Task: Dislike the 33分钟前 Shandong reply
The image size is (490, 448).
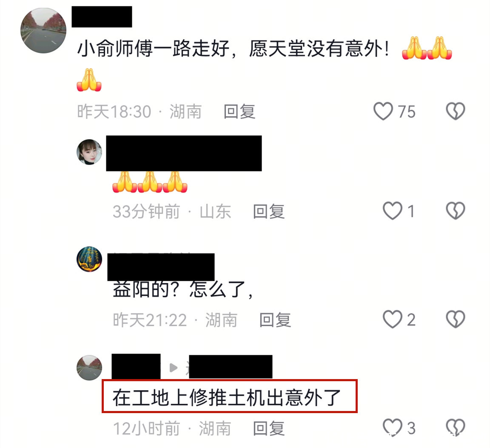Action: click(455, 211)
